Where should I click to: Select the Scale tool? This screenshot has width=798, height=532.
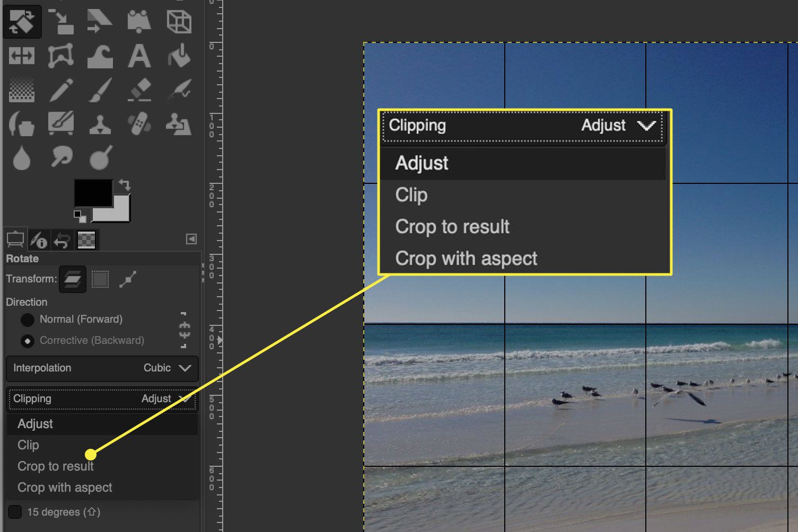point(61,21)
